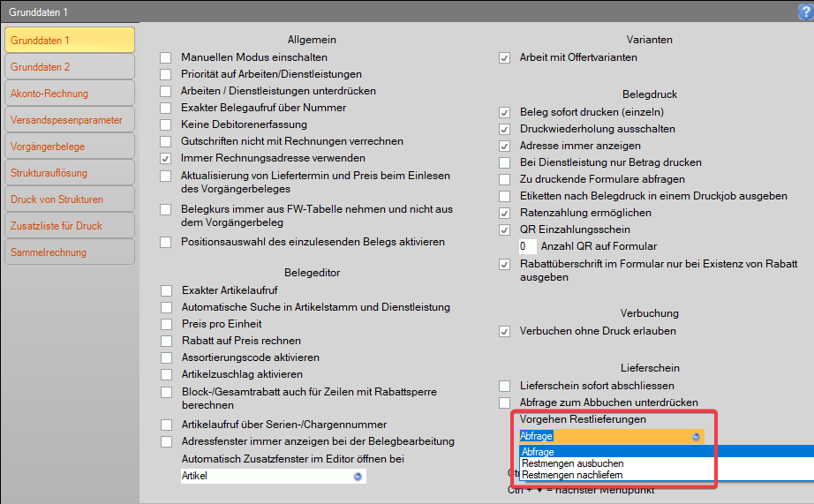The image size is (814, 504).
Task: Uncheck Immer Rechnungsadresse verwenden
Action: coord(166,158)
